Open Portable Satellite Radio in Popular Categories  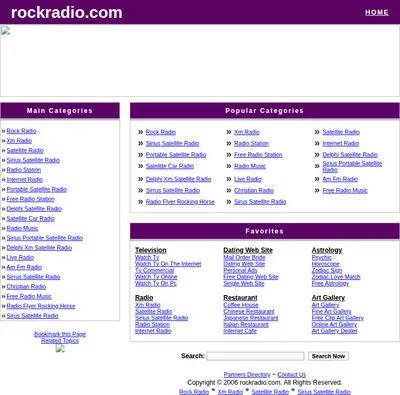coord(176,155)
